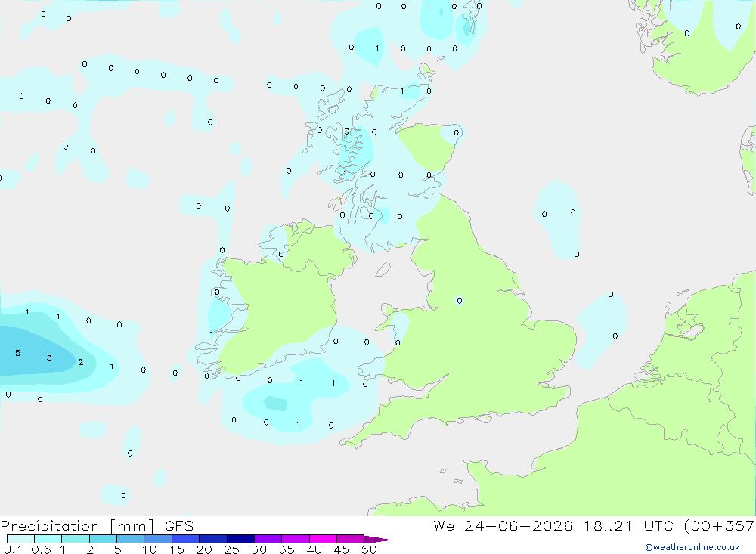Screen dimensions: 756x554
Task: Click the 40–45 mm magenta legend swatch
Action: [323, 539]
